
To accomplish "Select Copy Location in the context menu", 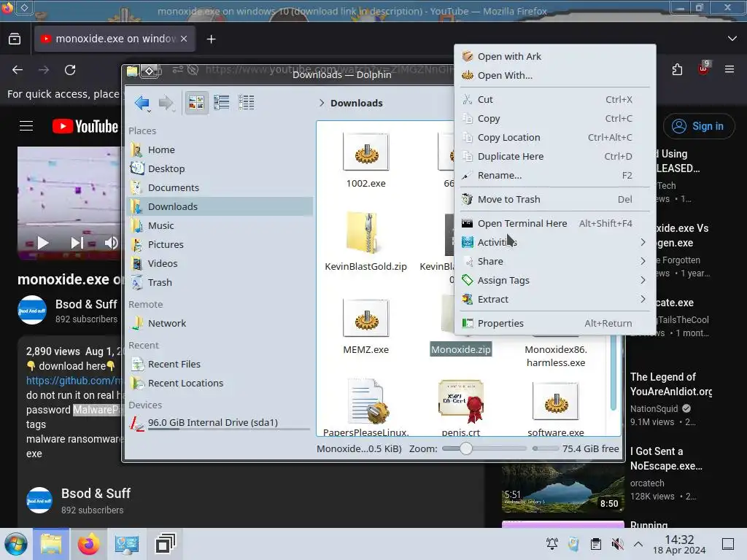I will coord(555,138).
